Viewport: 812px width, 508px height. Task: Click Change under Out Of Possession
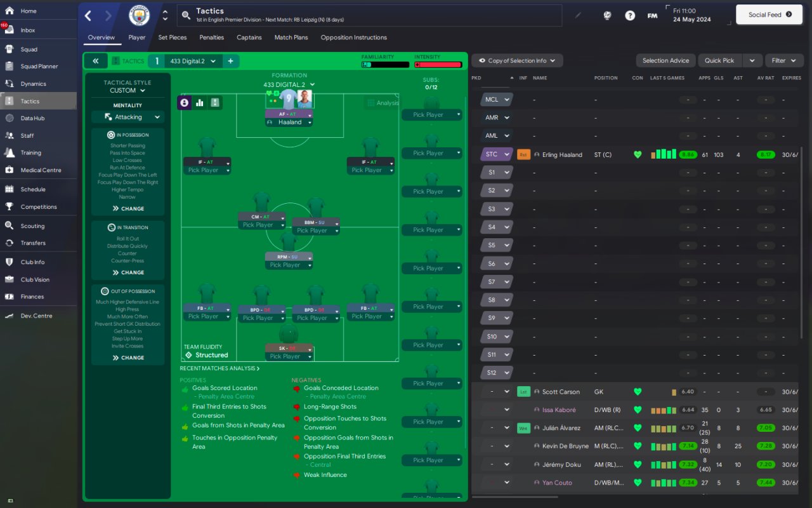pos(128,358)
